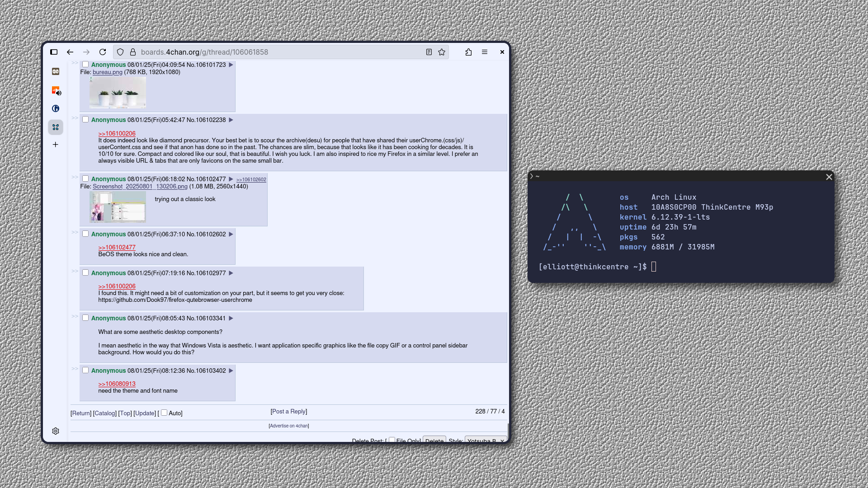
Task: Enable the Auto update checkbox
Action: coord(164,413)
